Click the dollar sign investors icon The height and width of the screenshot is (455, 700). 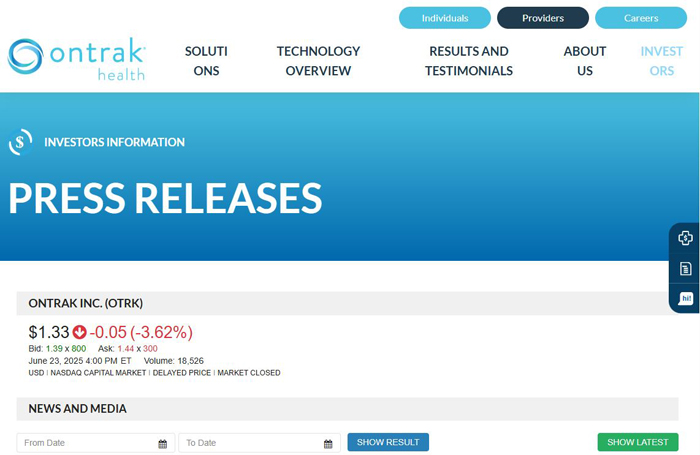click(20, 142)
